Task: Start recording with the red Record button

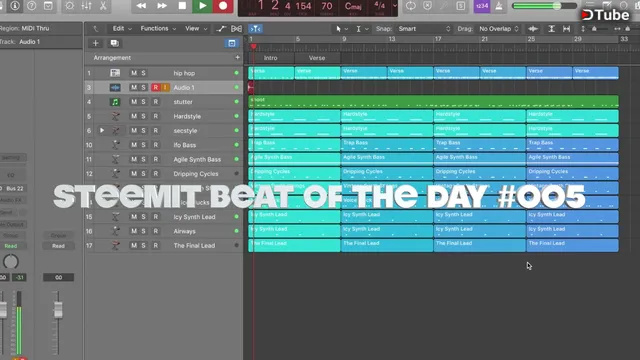Action: [x=223, y=6]
